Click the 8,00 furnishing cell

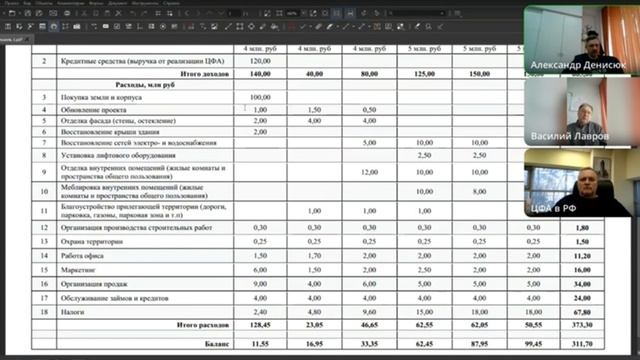click(x=479, y=191)
